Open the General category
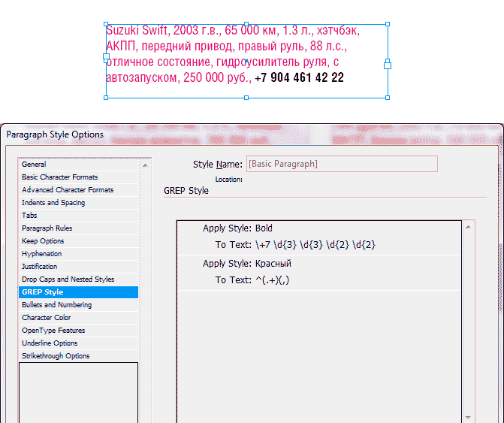The height and width of the screenshot is (423, 504). tap(78, 165)
